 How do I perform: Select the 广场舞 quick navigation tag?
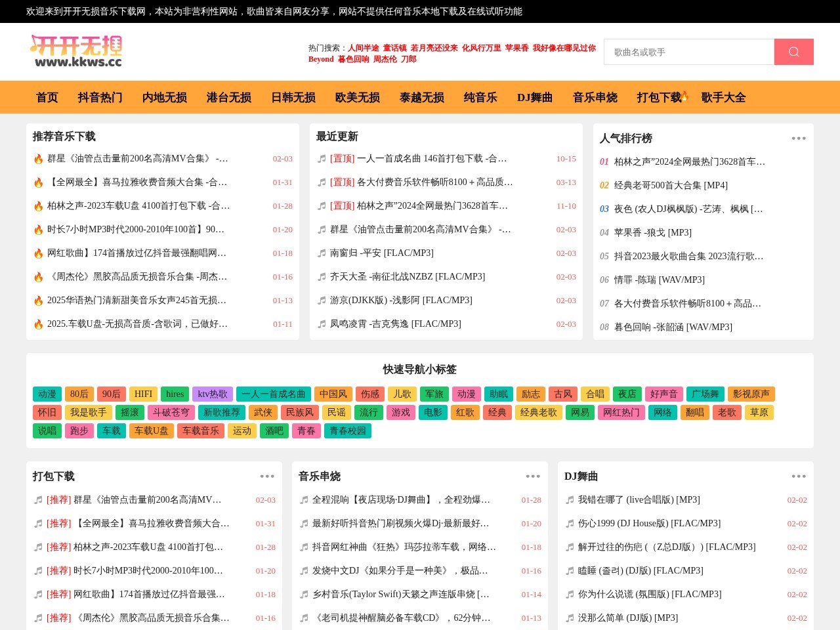tap(704, 394)
